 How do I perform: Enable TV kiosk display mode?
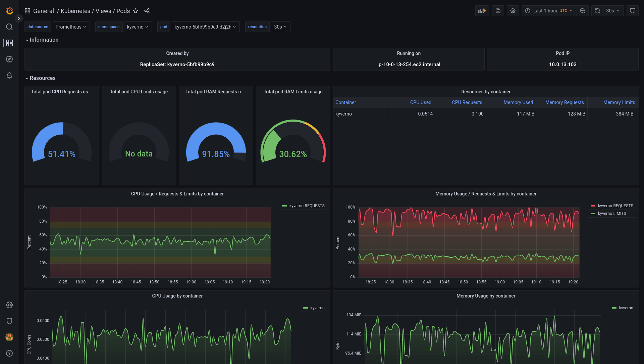[632, 10]
